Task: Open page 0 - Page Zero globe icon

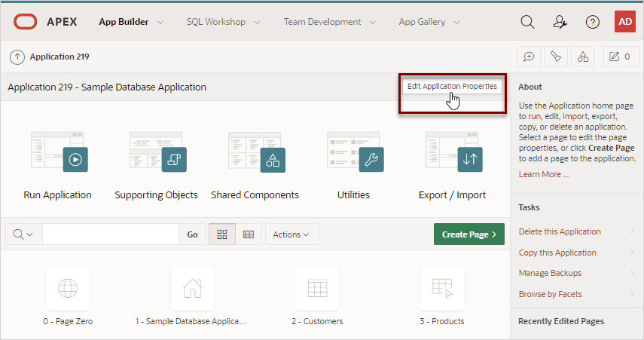Action: coord(68,289)
